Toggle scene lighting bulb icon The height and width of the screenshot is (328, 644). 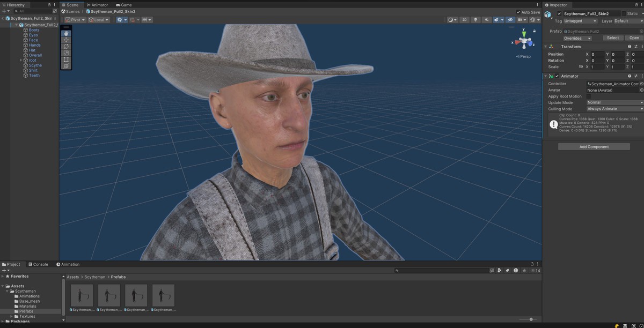(475, 20)
